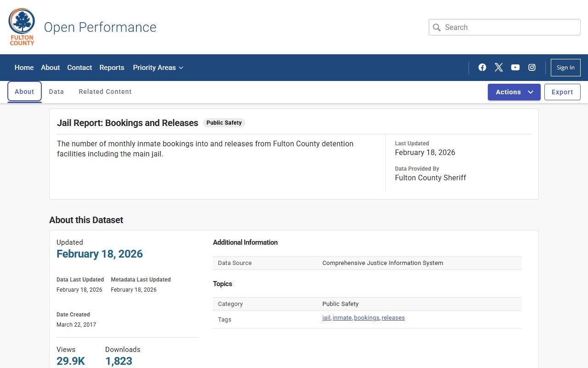Open the Actions dropdown button
The width and height of the screenshot is (588, 368).
[514, 92]
